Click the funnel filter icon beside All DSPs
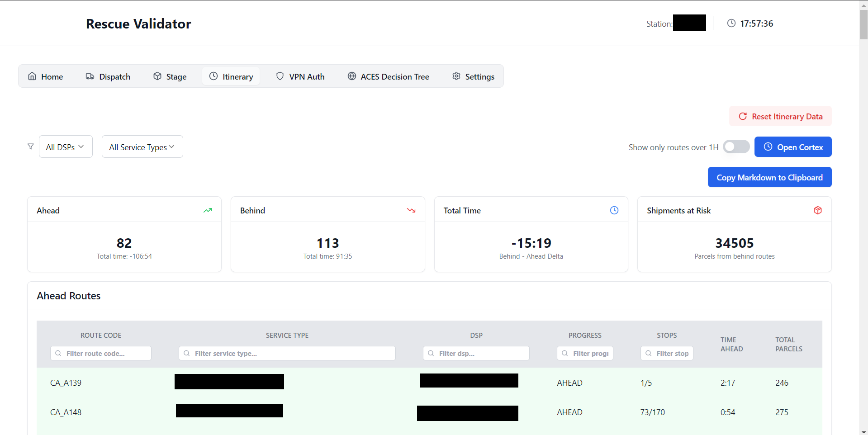 (x=30, y=147)
